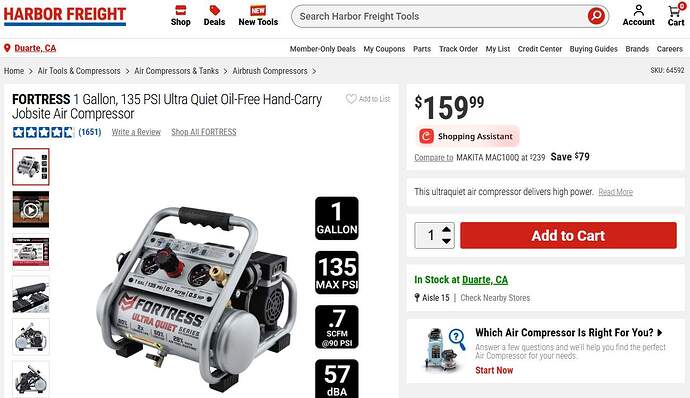The width and height of the screenshot is (690, 398).
Task: Open Member-Only Deals menu item
Action: pos(323,49)
